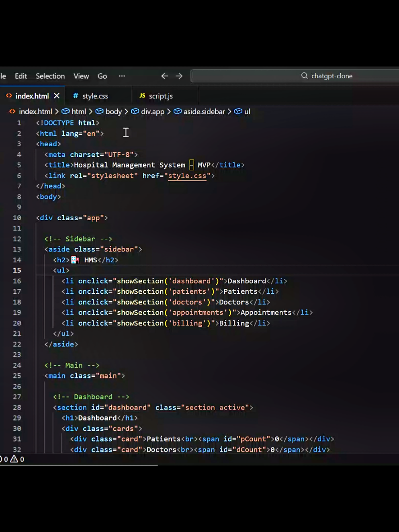Click the '<!-- Dashboard -->' comment

[91, 397]
